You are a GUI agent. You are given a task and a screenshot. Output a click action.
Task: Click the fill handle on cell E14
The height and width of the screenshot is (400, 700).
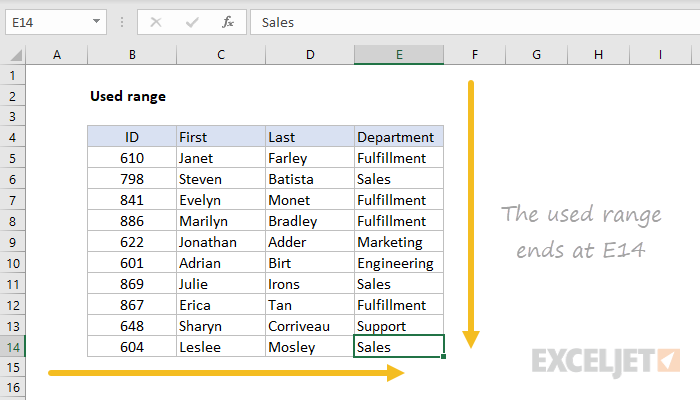443,356
